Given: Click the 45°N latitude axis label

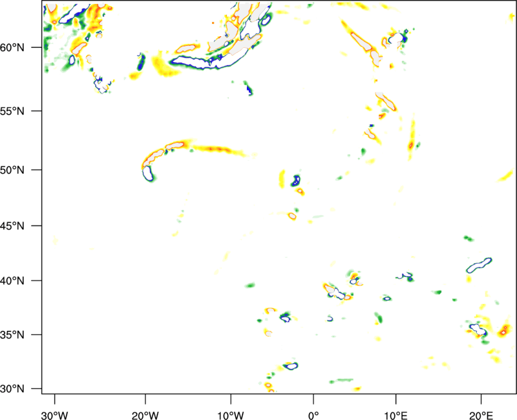Looking at the screenshot, I should coord(12,226).
